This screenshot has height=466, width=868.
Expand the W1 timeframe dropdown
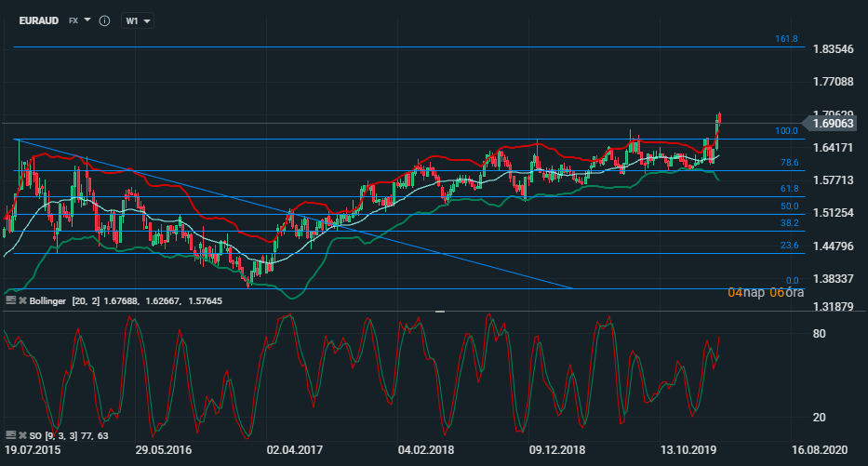[138, 20]
